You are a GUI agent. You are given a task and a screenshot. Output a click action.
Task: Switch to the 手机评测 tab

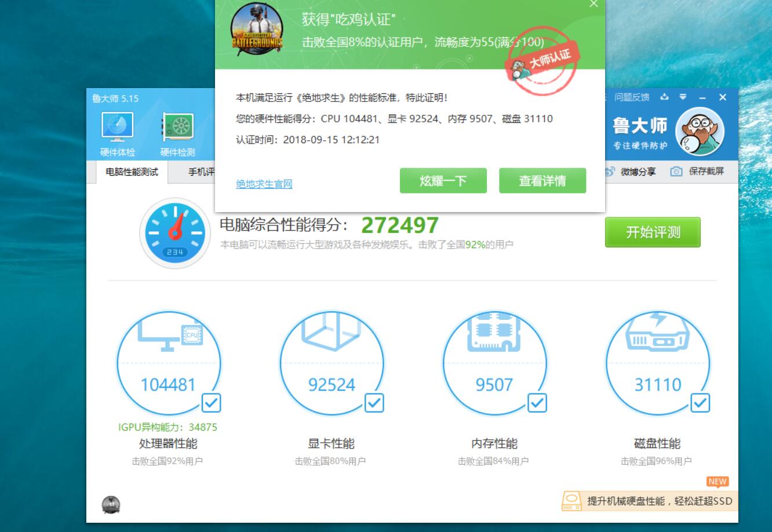tap(206, 172)
